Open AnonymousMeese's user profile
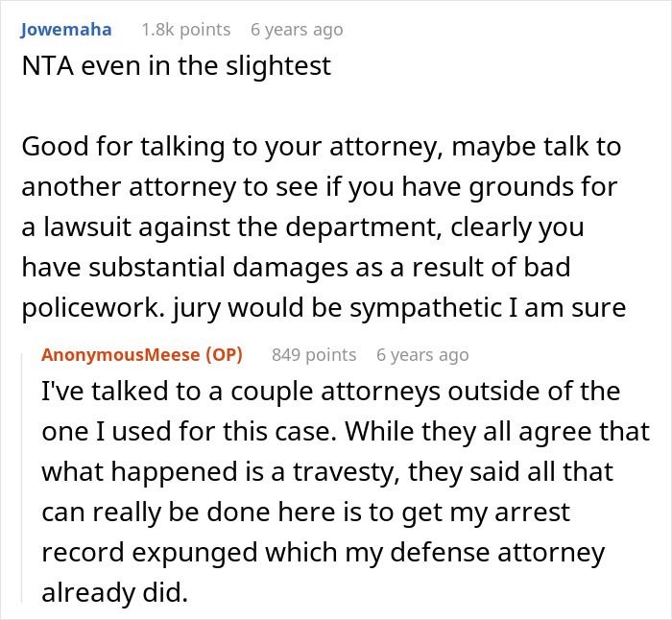Image resolution: width=672 pixels, height=620 pixels. tap(120, 355)
